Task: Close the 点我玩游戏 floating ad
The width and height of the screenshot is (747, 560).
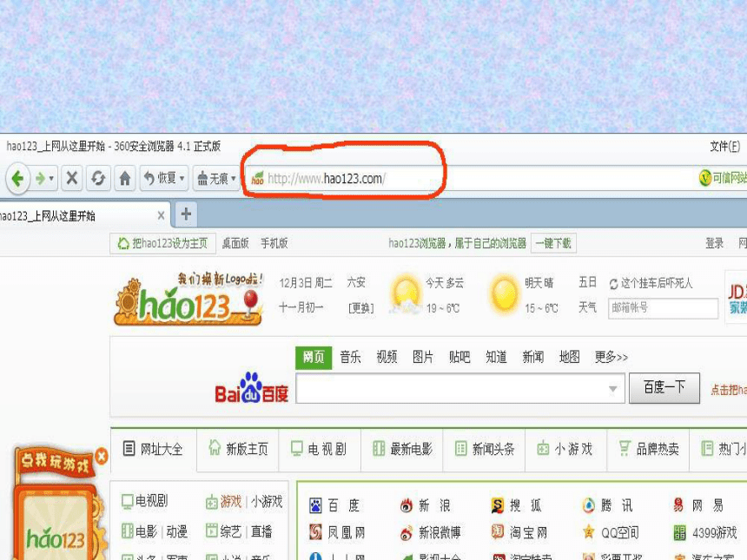Action: [x=102, y=456]
